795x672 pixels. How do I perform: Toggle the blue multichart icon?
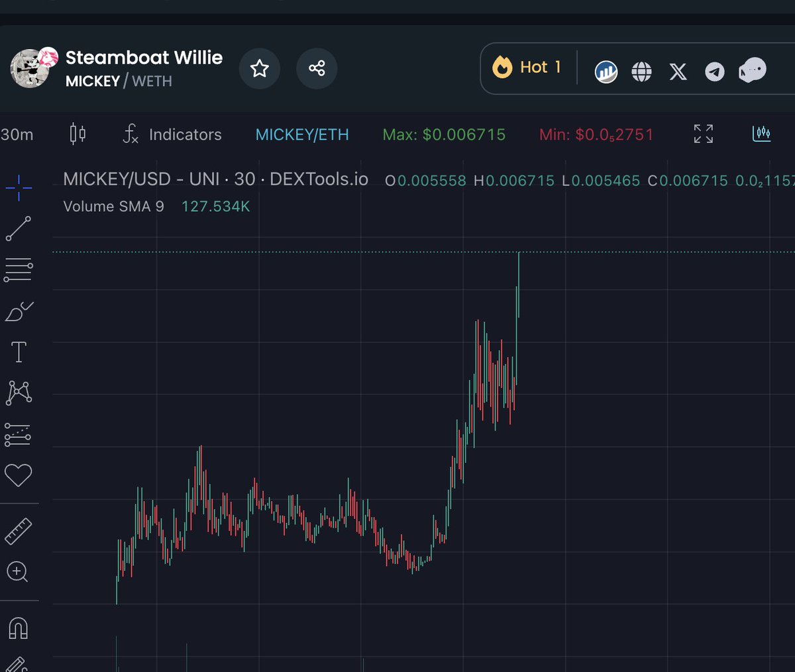coord(761,134)
